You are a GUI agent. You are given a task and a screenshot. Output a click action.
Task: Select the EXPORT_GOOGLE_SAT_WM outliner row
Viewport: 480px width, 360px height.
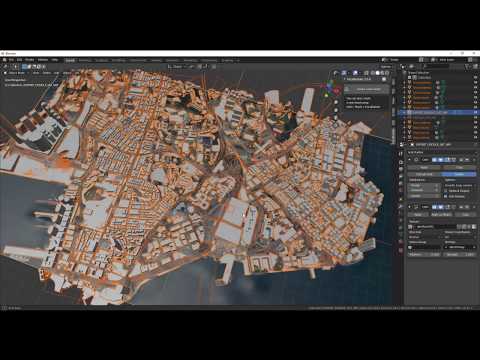point(439,113)
